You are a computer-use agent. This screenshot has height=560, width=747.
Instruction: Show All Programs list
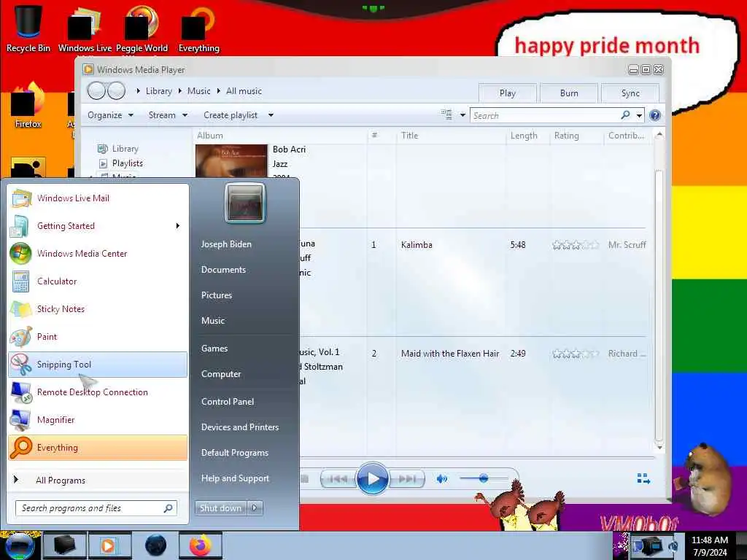(98, 480)
